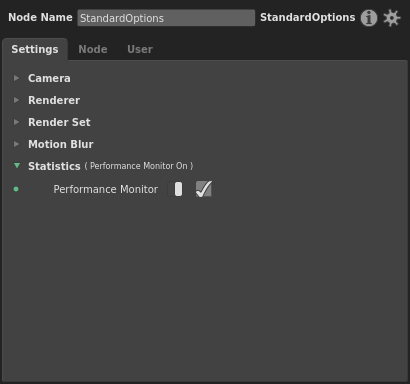Click the Performance Monitor label
Image resolution: width=410 pixels, height=384 pixels.
pyautogui.click(x=106, y=189)
